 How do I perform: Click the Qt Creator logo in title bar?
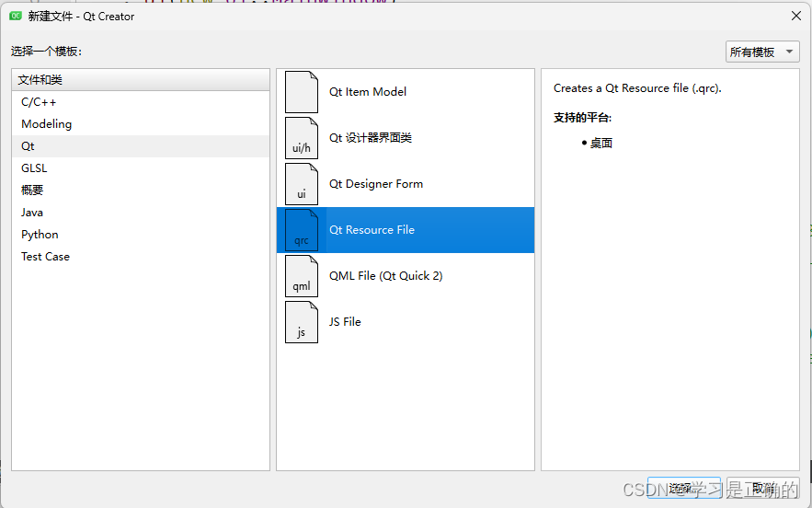click(16, 16)
